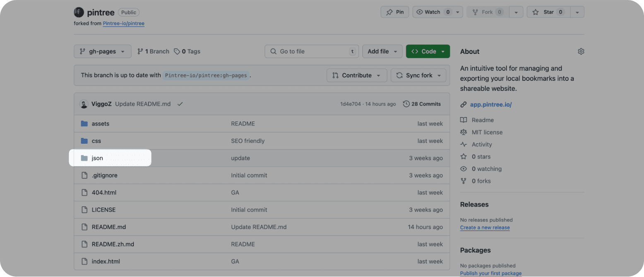Image resolution: width=644 pixels, height=277 pixels.
Task: Pin the pintree repository
Action: point(395,12)
